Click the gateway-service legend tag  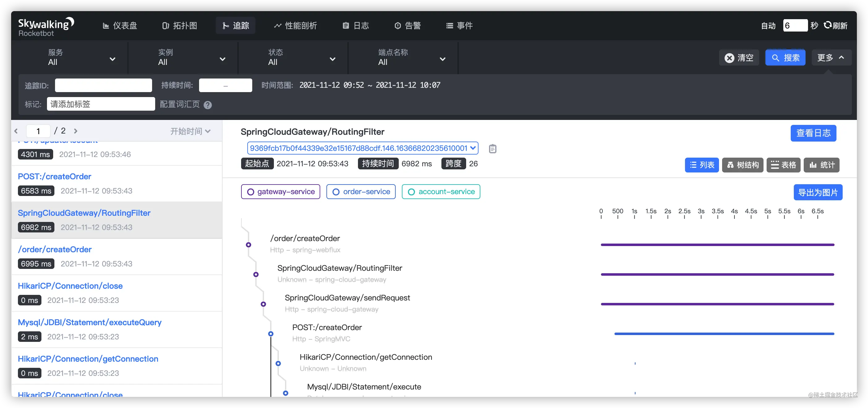pyautogui.click(x=280, y=192)
